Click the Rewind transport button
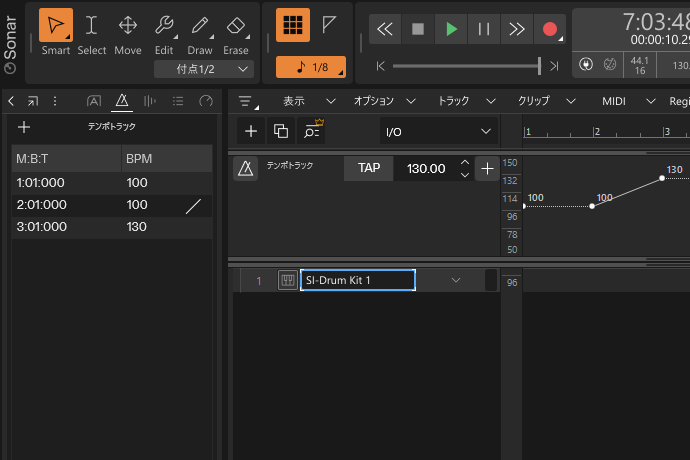 (x=385, y=29)
